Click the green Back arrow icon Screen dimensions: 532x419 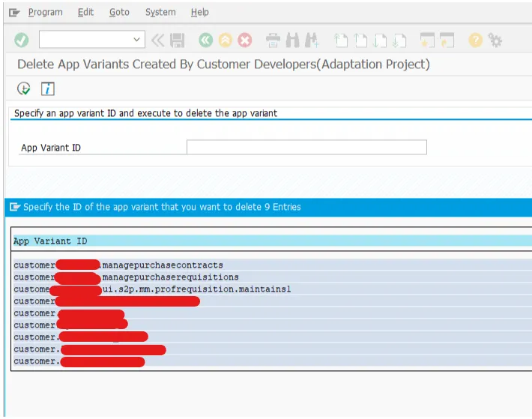point(205,40)
